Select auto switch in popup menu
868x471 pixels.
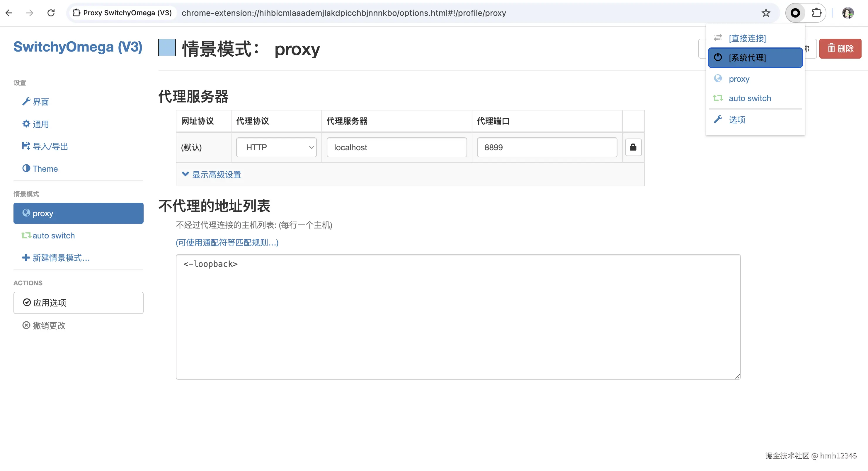(749, 98)
